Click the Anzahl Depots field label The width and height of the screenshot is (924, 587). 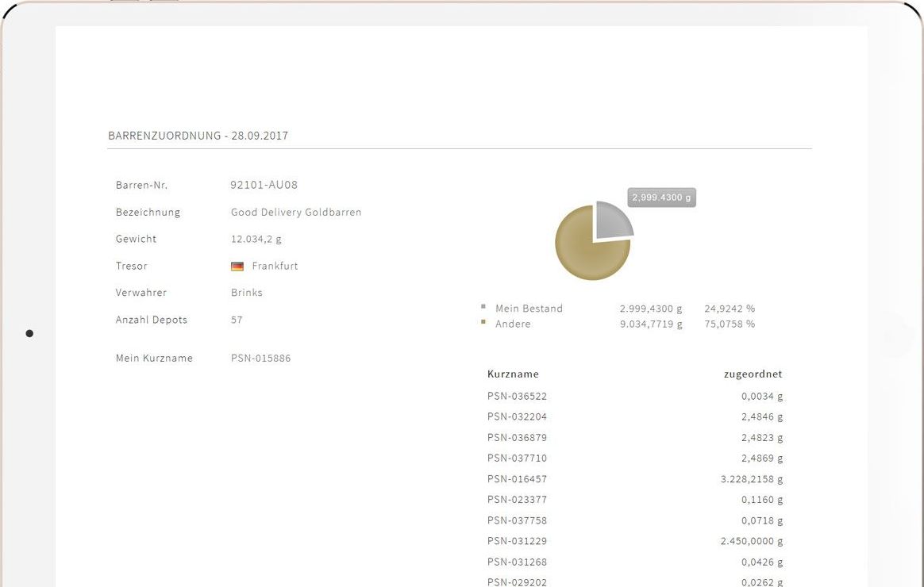pyautogui.click(x=152, y=320)
